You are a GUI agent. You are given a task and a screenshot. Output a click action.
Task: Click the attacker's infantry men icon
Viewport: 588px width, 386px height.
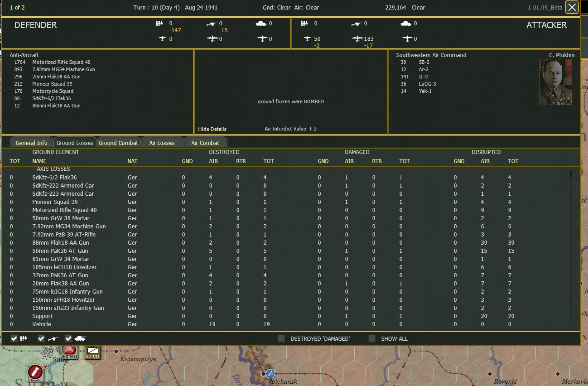coord(304,24)
